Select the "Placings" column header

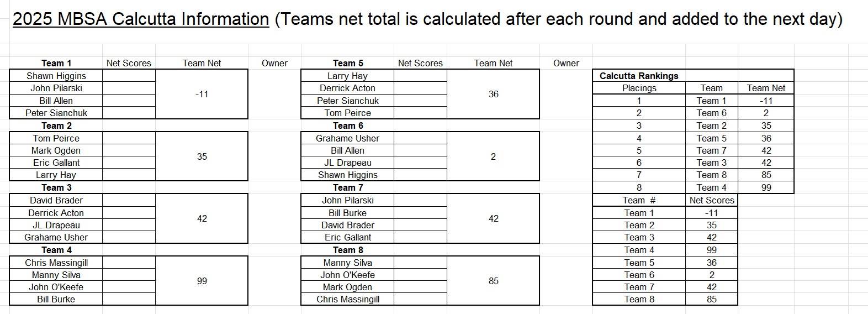[639, 88]
